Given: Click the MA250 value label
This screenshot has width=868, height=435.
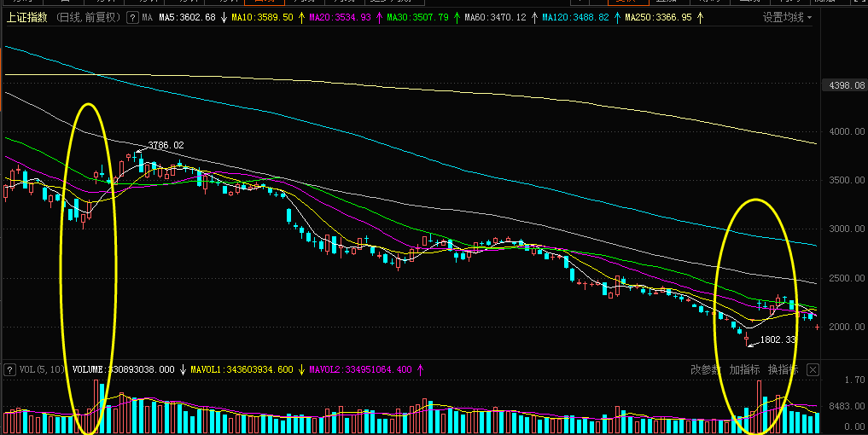Looking at the screenshot, I should point(658,18).
